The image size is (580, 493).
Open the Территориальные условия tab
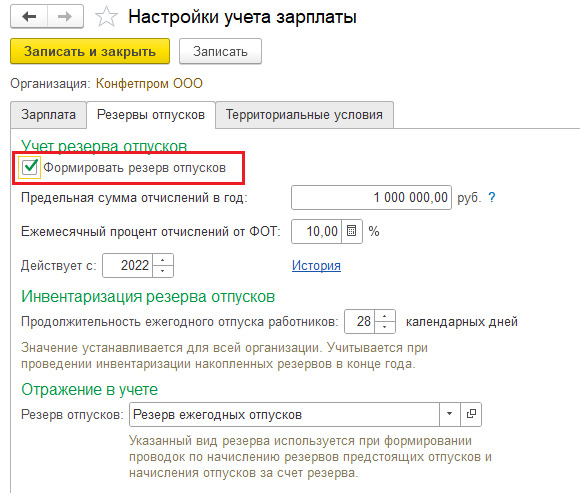click(304, 115)
